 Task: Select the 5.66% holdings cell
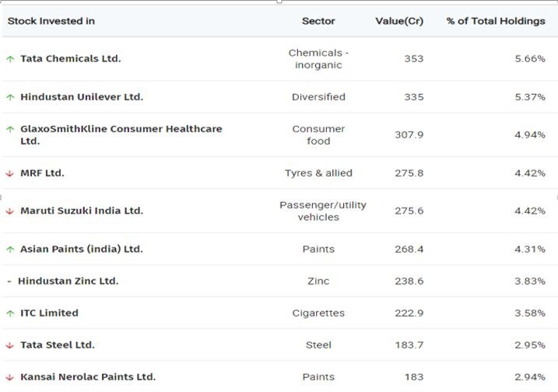click(x=529, y=58)
